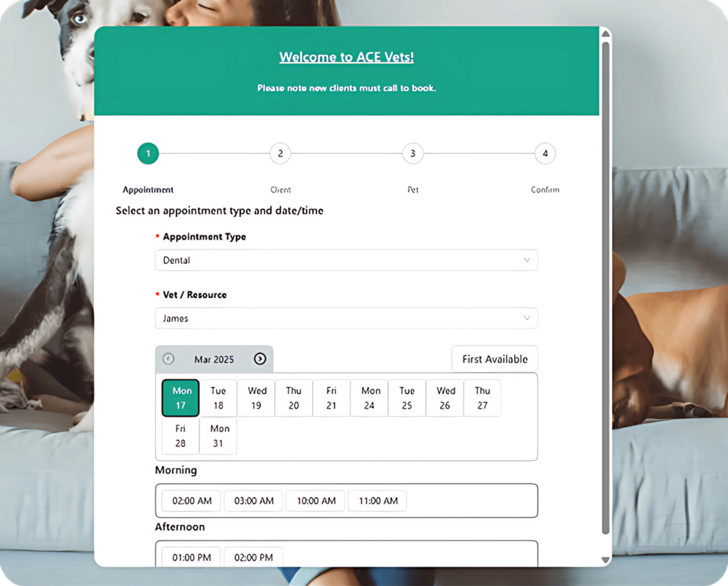Select date Mon 17
The image size is (728, 586).
[x=181, y=398]
